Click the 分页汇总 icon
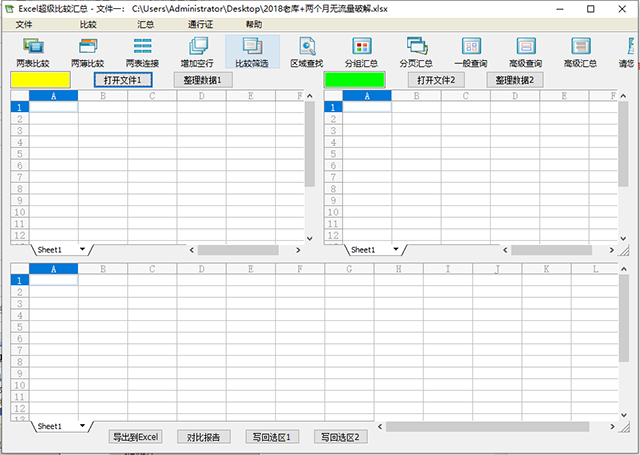The width and height of the screenshot is (640, 455). [x=416, y=52]
